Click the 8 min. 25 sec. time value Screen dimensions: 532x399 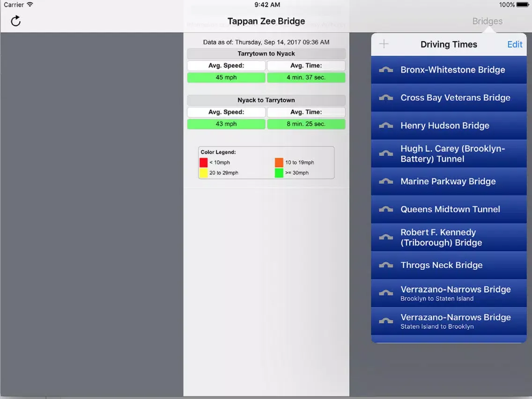[306, 124]
